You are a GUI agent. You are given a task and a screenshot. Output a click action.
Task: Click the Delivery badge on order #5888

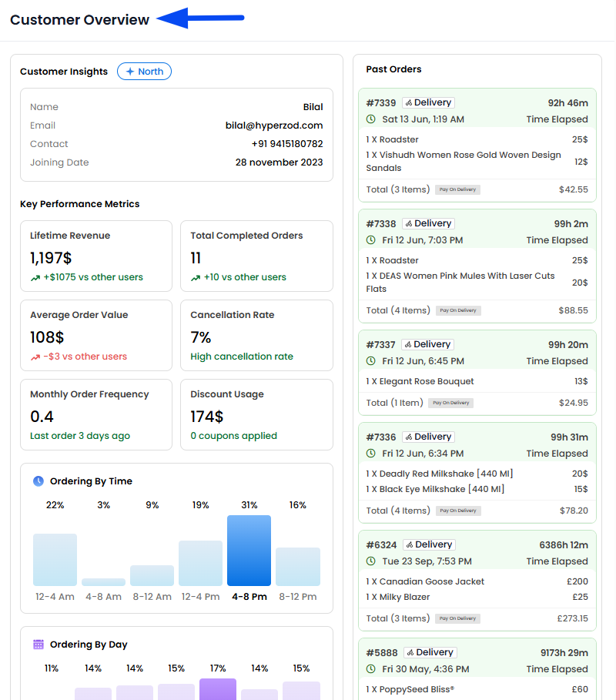point(430,653)
